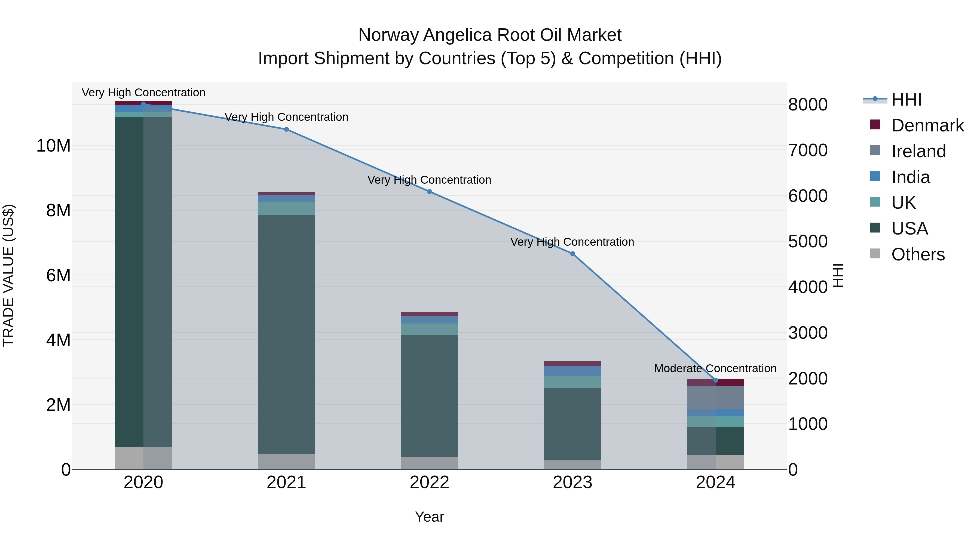The height and width of the screenshot is (551, 980).
Task: Select the 2020 HHI data point
Action: [x=143, y=104]
